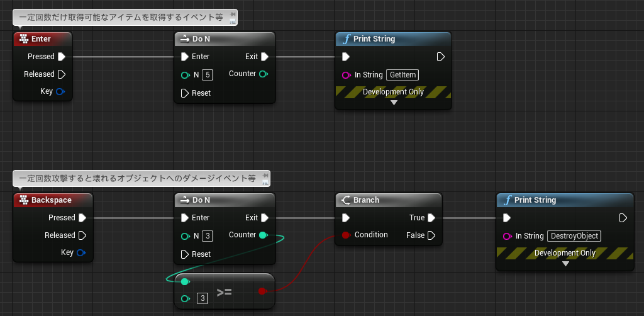Select the Do N node title with N 3

click(x=201, y=200)
